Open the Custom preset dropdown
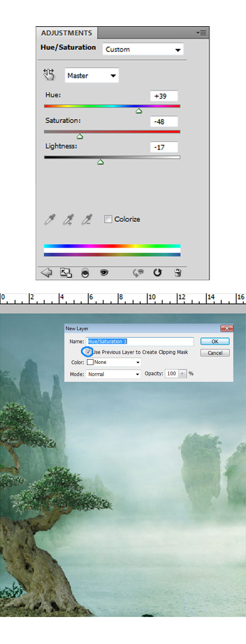The image size is (246, 644). [x=143, y=49]
